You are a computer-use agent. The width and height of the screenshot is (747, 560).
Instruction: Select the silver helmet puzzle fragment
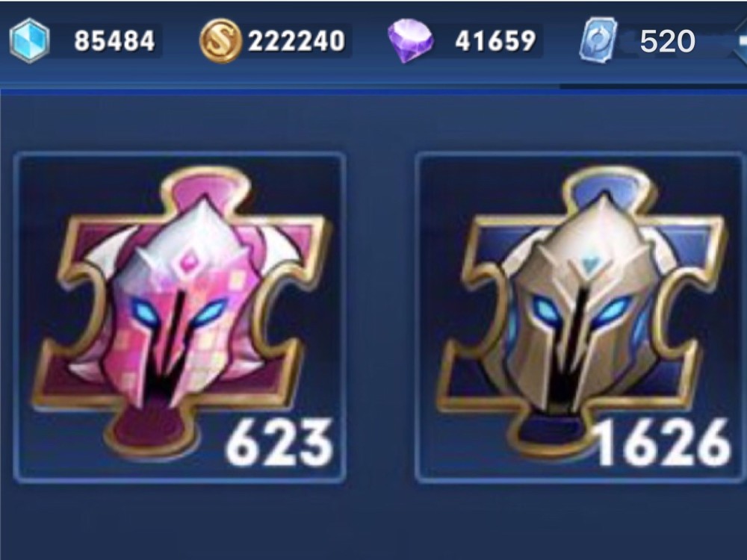[579, 317]
